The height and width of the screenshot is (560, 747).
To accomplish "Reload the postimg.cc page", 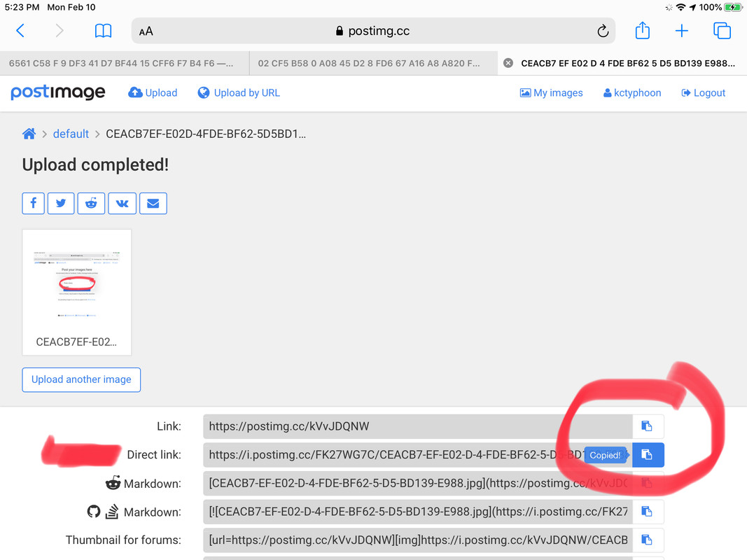I will (x=603, y=31).
